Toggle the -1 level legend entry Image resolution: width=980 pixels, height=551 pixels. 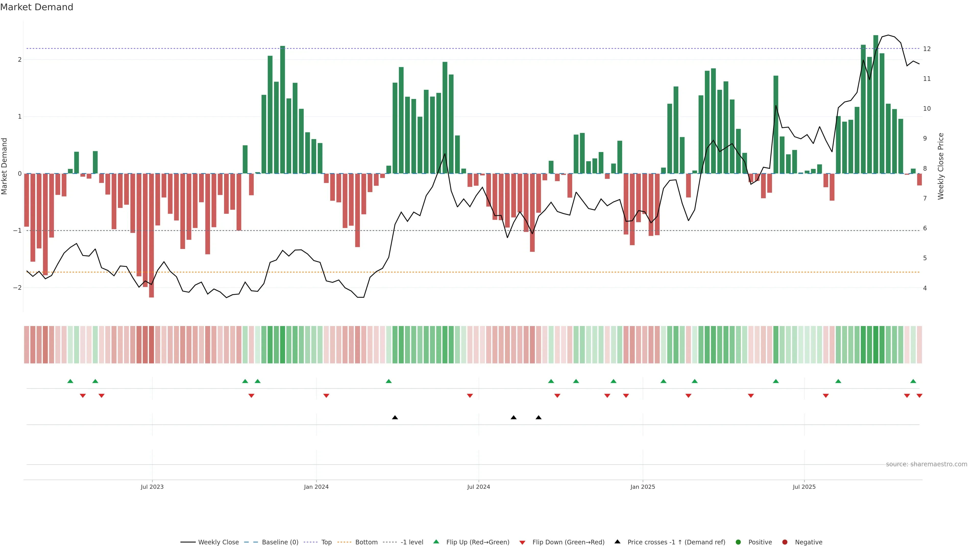click(x=412, y=542)
